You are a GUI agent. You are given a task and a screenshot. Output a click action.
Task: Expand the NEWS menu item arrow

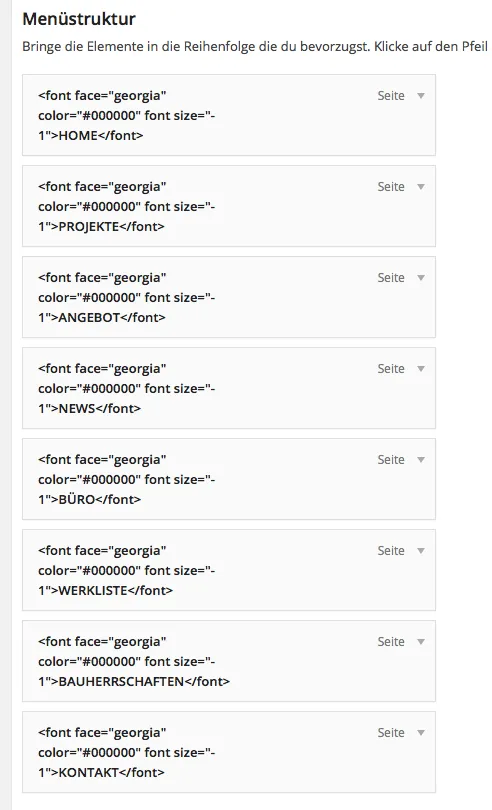[x=421, y=368]
